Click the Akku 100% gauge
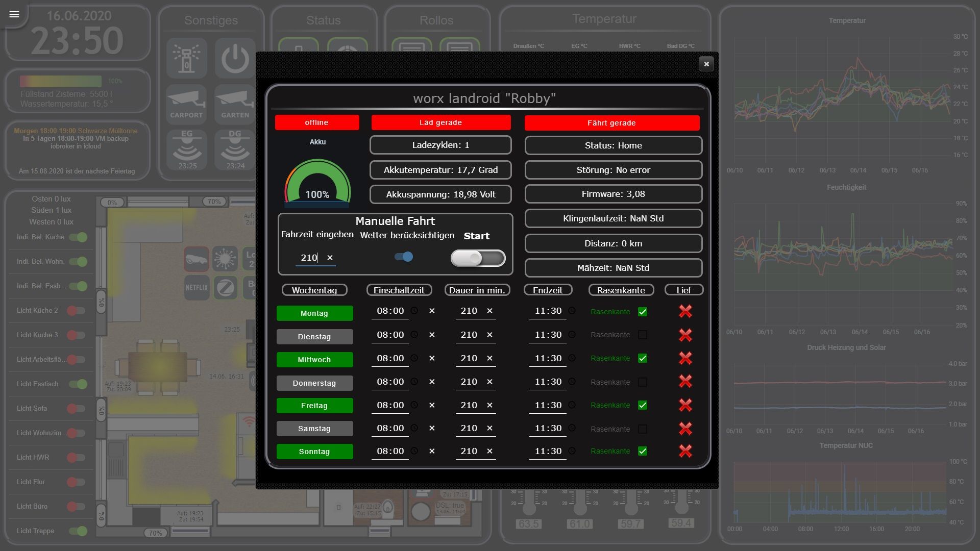The height and width of the screenshot is (551, 980). [317, 183]
